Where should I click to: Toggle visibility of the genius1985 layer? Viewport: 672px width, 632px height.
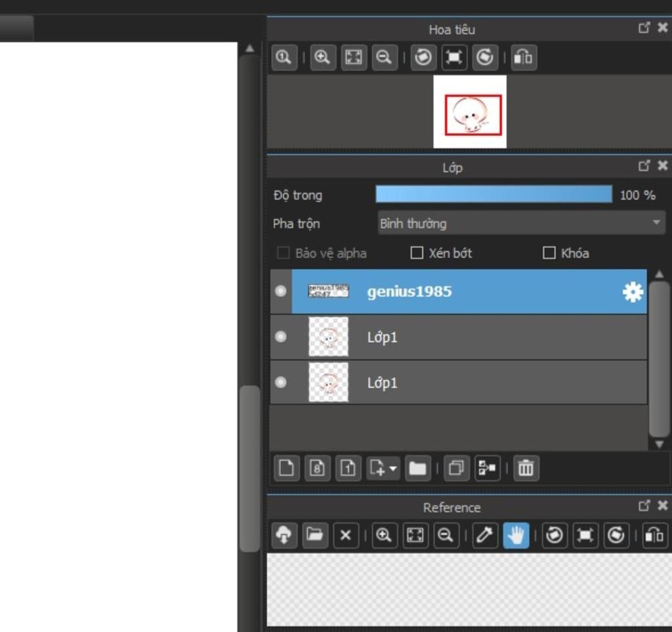[281, 291]
